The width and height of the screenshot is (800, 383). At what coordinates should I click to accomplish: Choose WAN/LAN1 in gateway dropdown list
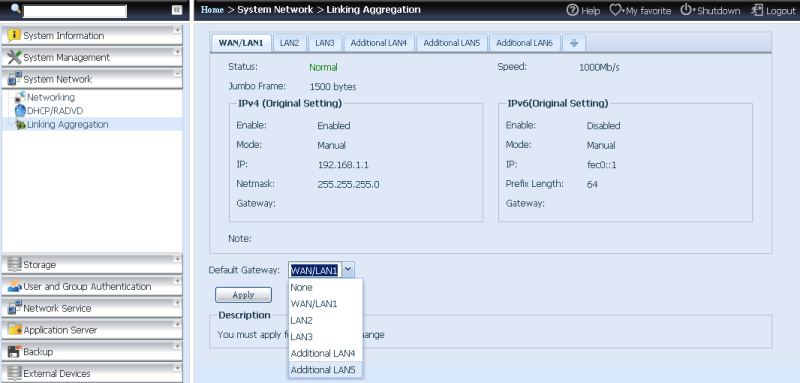coord(326,303)
